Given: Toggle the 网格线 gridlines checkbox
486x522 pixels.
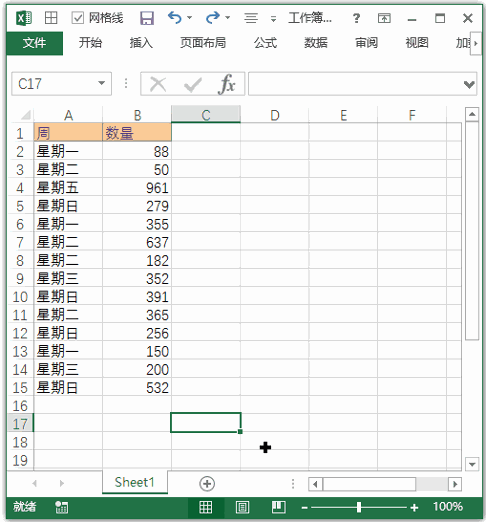Looking at the screenshot, I should click(78, 18).
